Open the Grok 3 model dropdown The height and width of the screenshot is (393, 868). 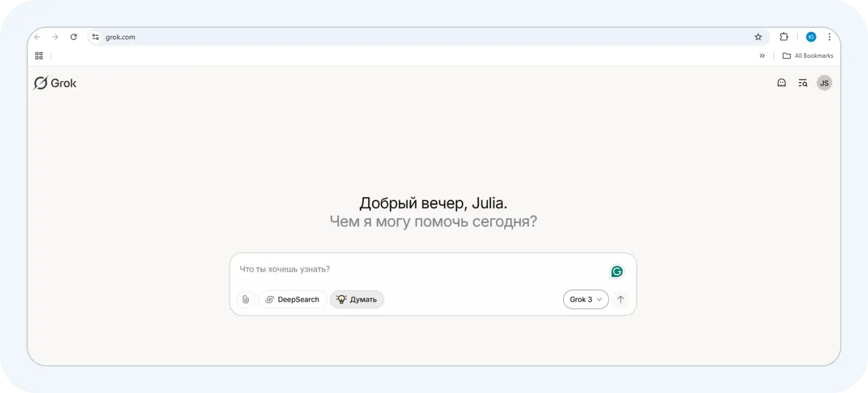(x=586, y=299)
